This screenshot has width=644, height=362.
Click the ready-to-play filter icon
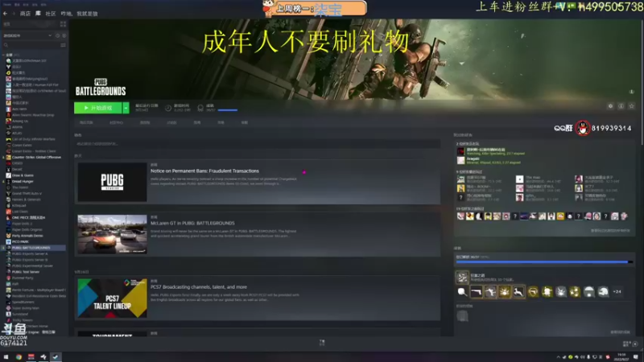(64, 35)
